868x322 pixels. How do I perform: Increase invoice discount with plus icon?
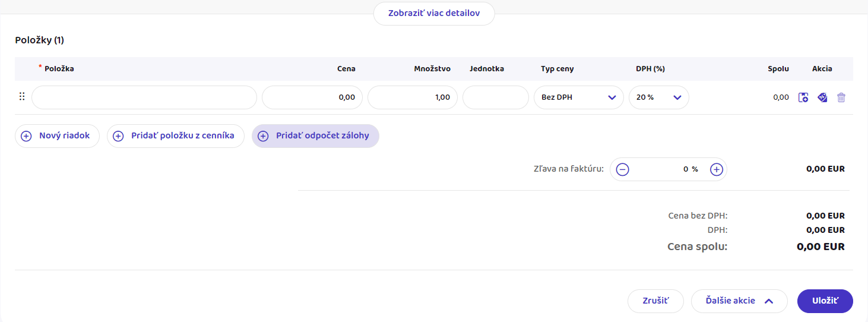pyautogui.click(x=717, y=169)
